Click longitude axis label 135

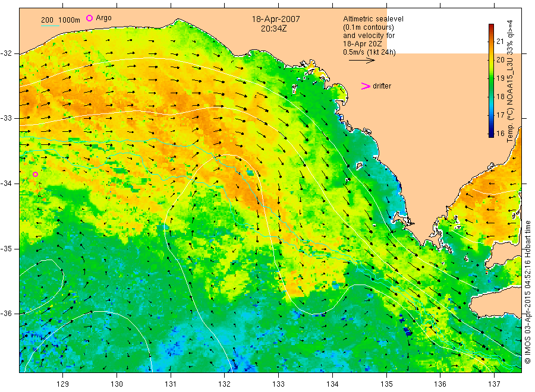[x=386, y=384]
